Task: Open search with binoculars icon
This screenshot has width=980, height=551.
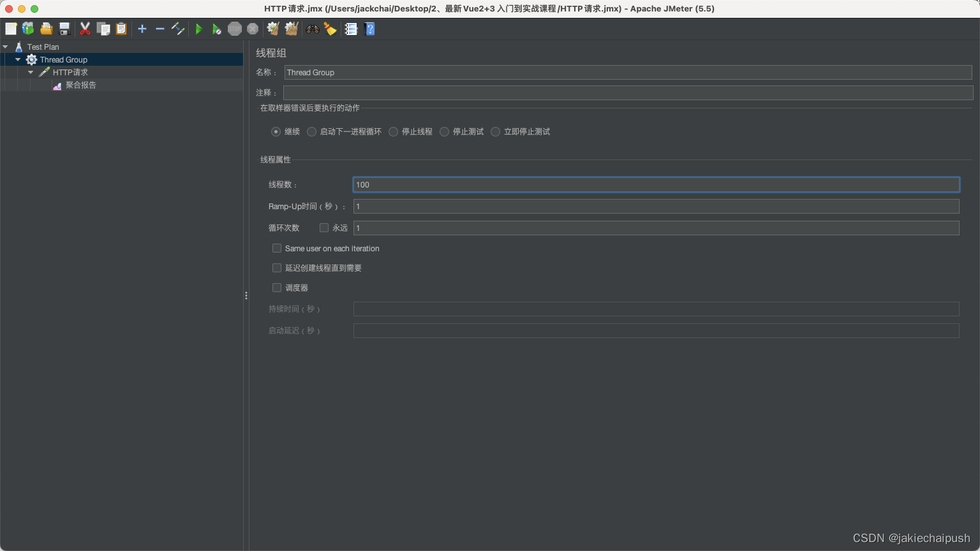Action: click(x=313, y=29)
